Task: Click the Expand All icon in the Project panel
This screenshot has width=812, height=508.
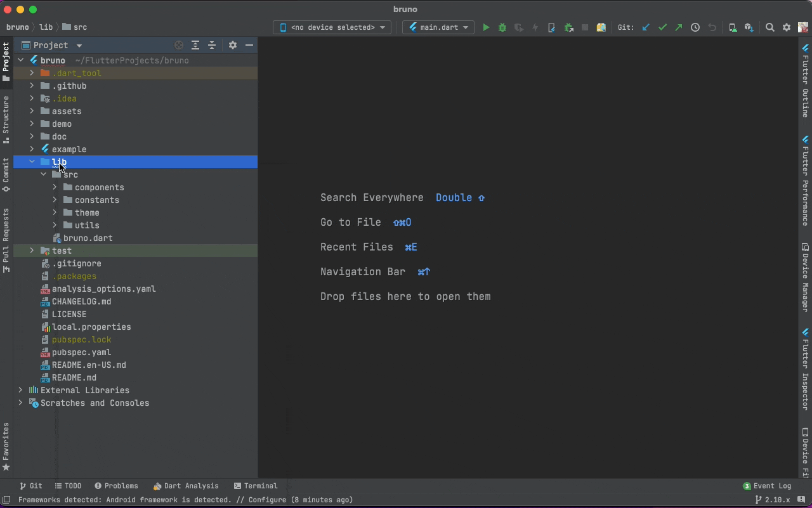Action: click(x=195, y=45)
